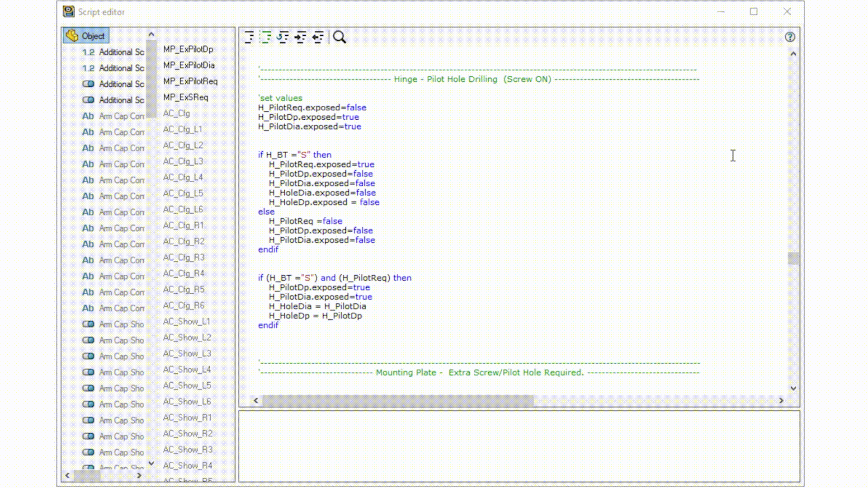Select AC_Show_L5 in the object list
This screenshot has width=868, height=488.
187,385
